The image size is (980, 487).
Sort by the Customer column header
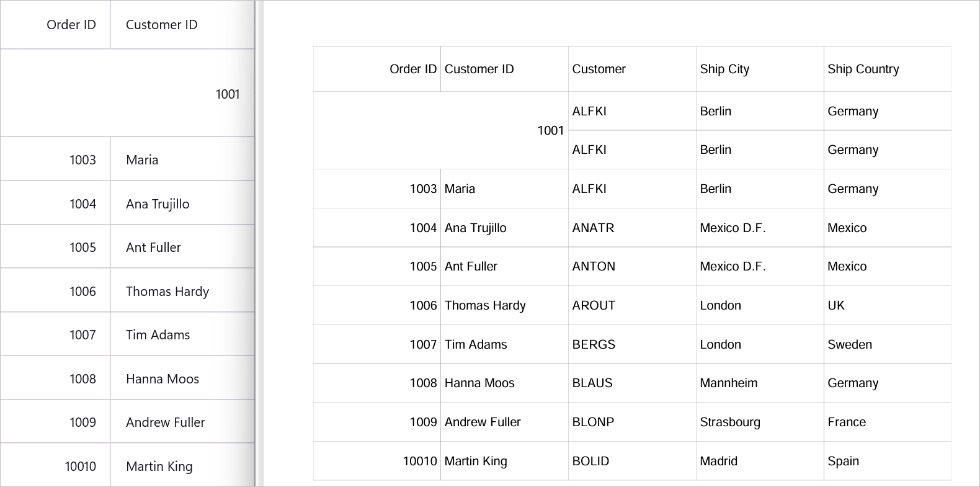click(599, 69)
